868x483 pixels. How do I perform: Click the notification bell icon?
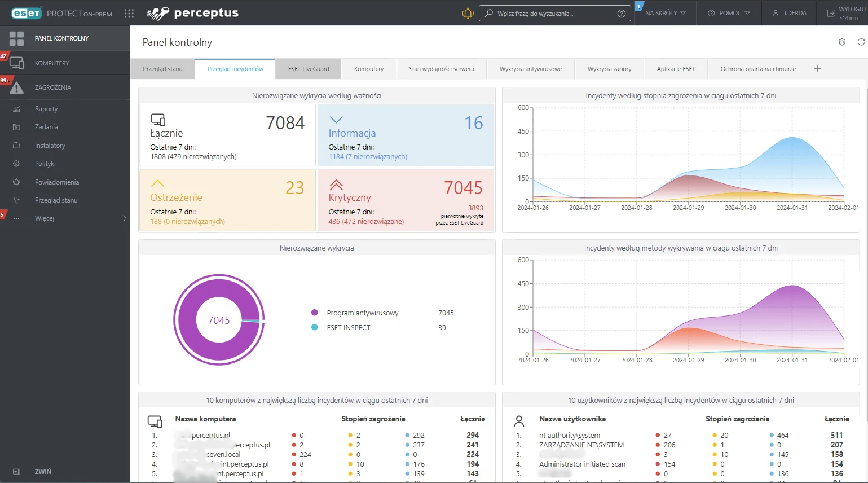468,14
